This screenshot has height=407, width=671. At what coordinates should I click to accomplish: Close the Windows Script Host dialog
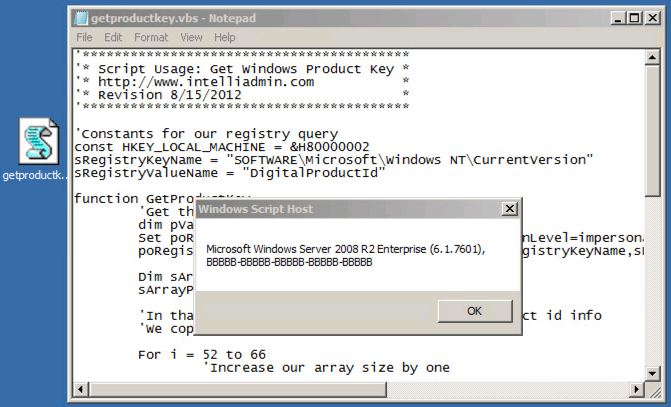coord(509,209)
